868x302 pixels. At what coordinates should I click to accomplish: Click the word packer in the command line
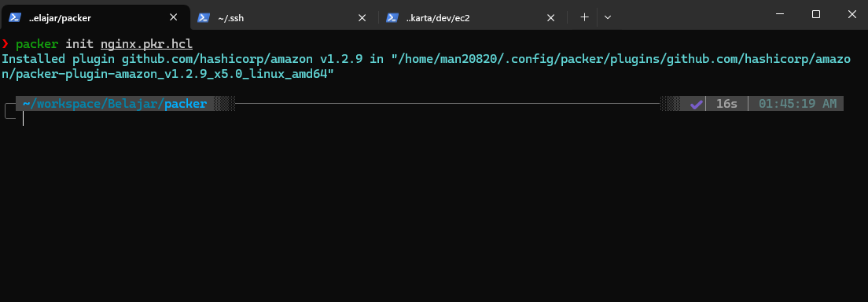pyautogui.click(x=37, y=44)
